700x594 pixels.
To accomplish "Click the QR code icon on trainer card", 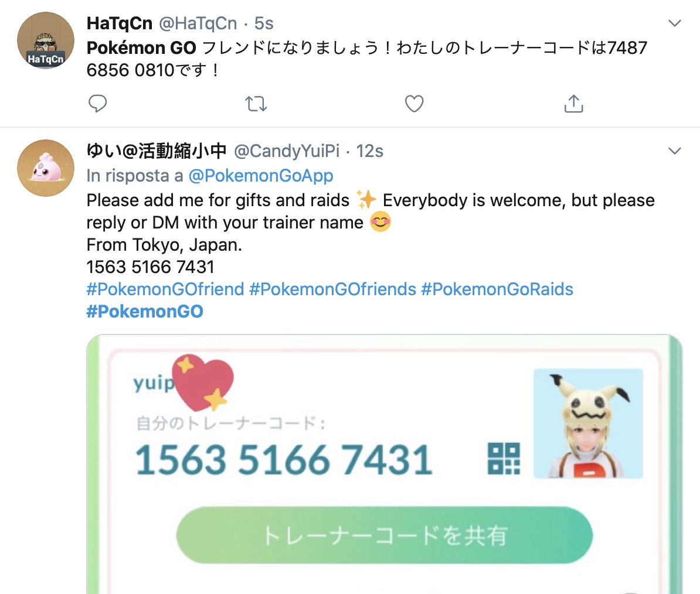I will [504, 459].
